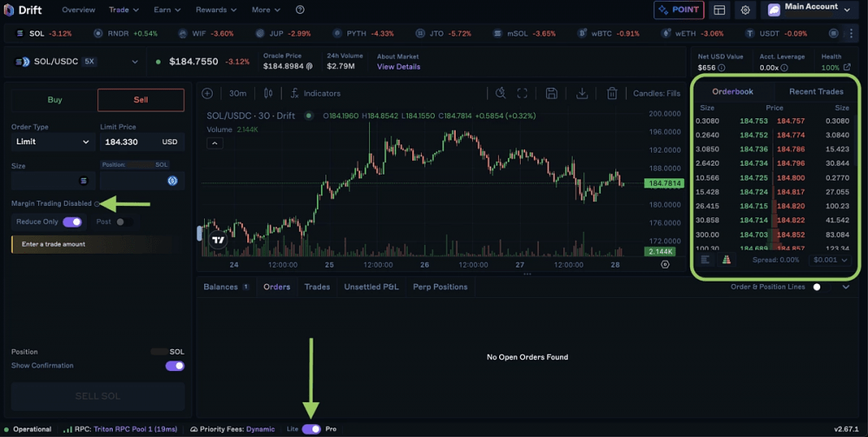Image resolution: width=868 pixels, height=437 pixels.
Task: Open the Trade menu dropdown
Action: (124, 10)
